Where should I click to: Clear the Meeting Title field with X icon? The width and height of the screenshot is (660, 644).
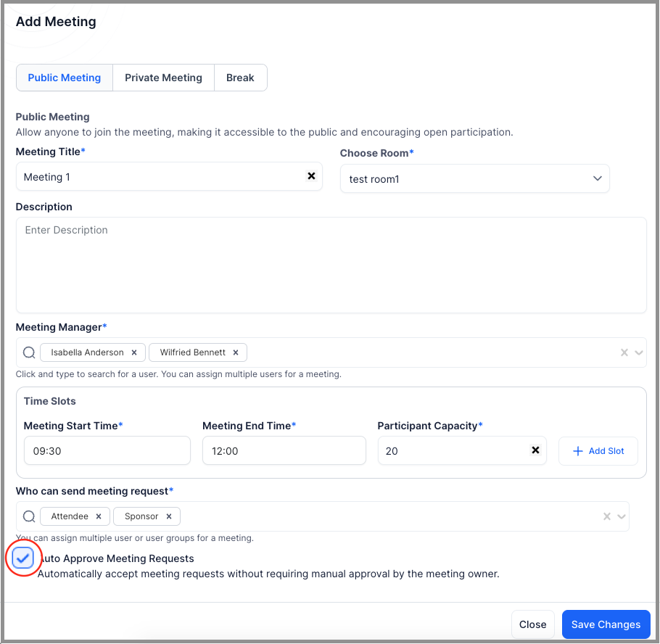311,176
